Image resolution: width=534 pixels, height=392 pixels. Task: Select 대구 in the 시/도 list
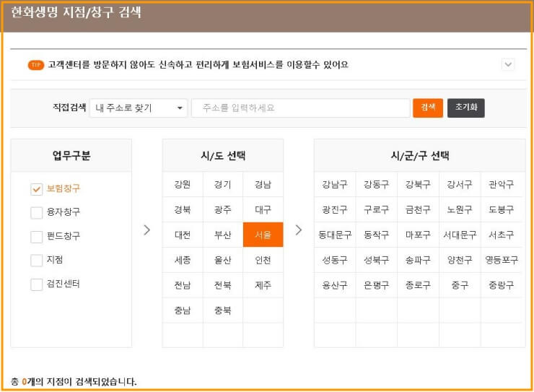pyautogui.click(x=263, y=209)
